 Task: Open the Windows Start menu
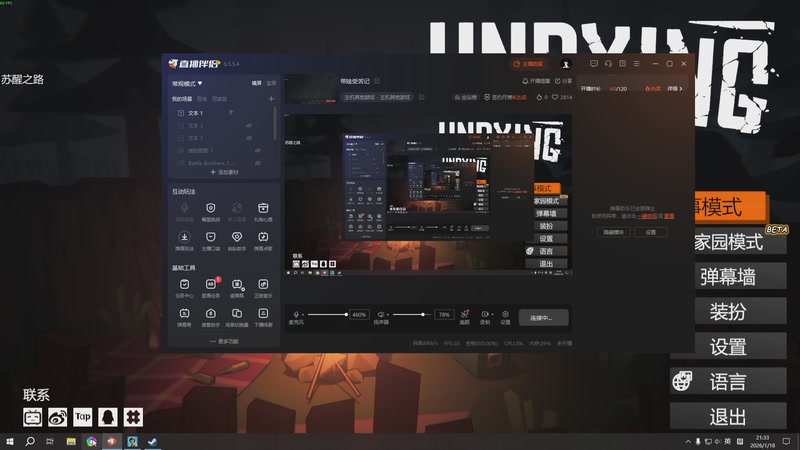(x=10, y=441)
